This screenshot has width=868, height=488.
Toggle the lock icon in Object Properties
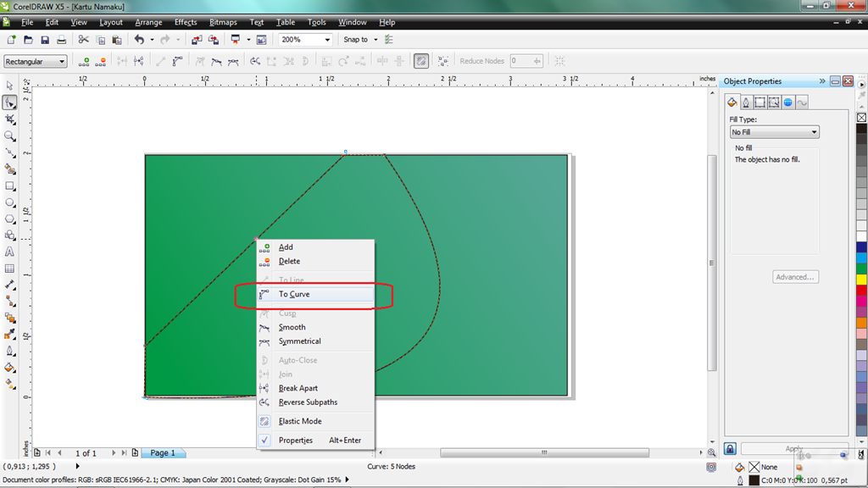click(x=730, y=449)
